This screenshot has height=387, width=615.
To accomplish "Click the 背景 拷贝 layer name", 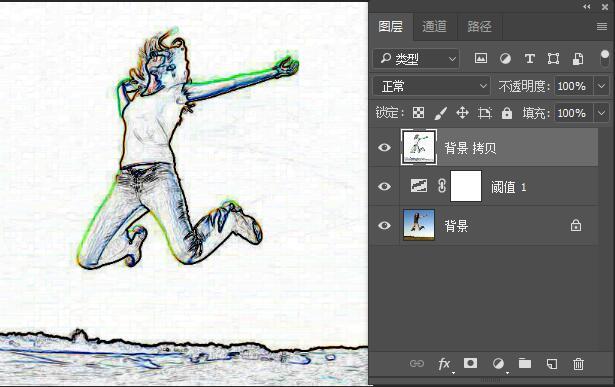I will [470, 148].
